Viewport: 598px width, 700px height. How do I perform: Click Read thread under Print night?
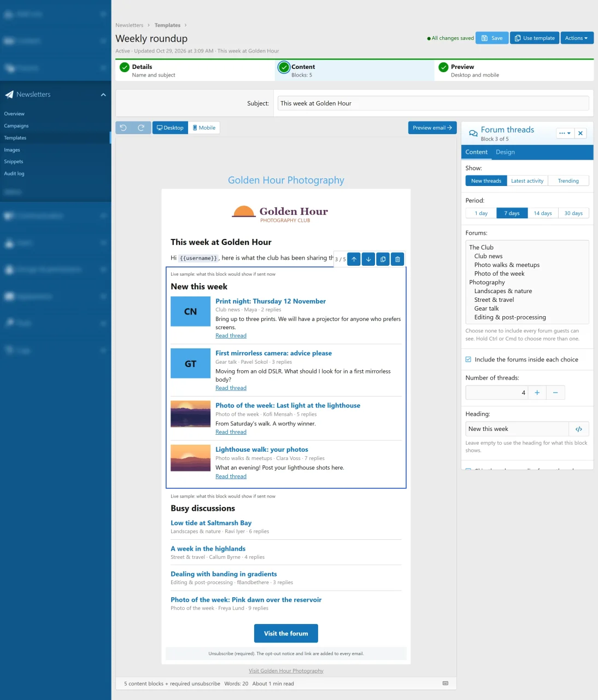point(231,336)
